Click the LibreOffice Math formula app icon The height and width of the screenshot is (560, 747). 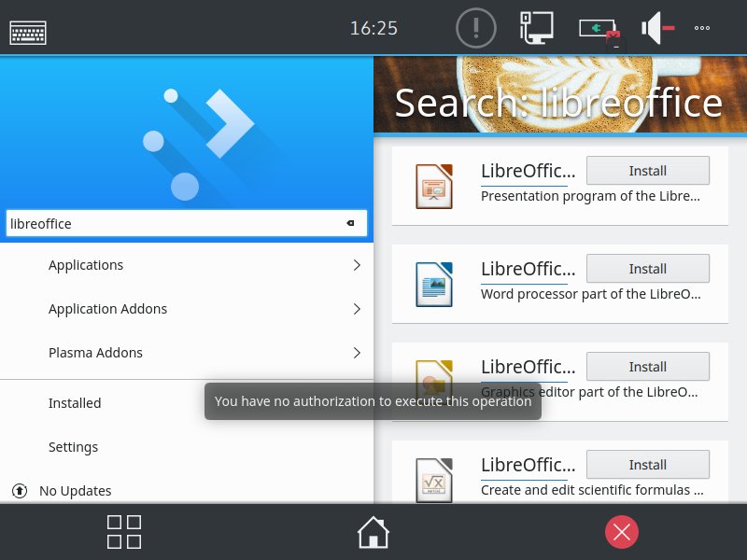click(434, 479)
